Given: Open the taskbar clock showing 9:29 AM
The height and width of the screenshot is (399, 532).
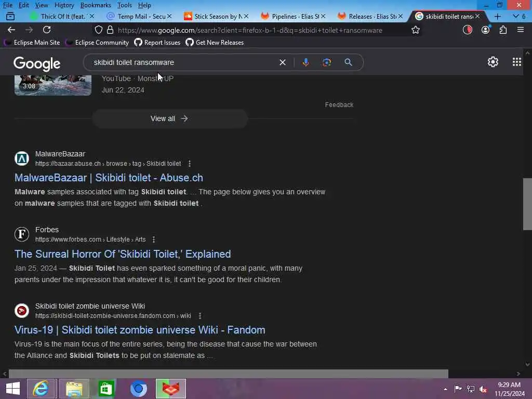Looking at the screenshot, I should point(509,389).
